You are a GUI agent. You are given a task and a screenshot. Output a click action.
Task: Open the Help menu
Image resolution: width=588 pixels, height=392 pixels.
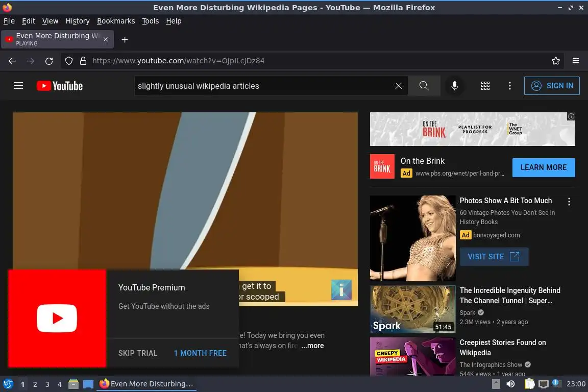tap(174, 21)
